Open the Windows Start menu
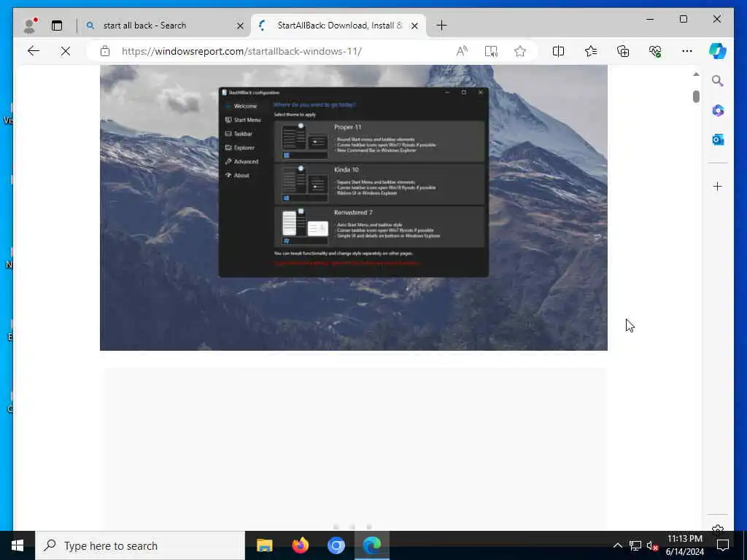Image resolution: width=747 pixels, height=560 pixels. click(18, 545)
